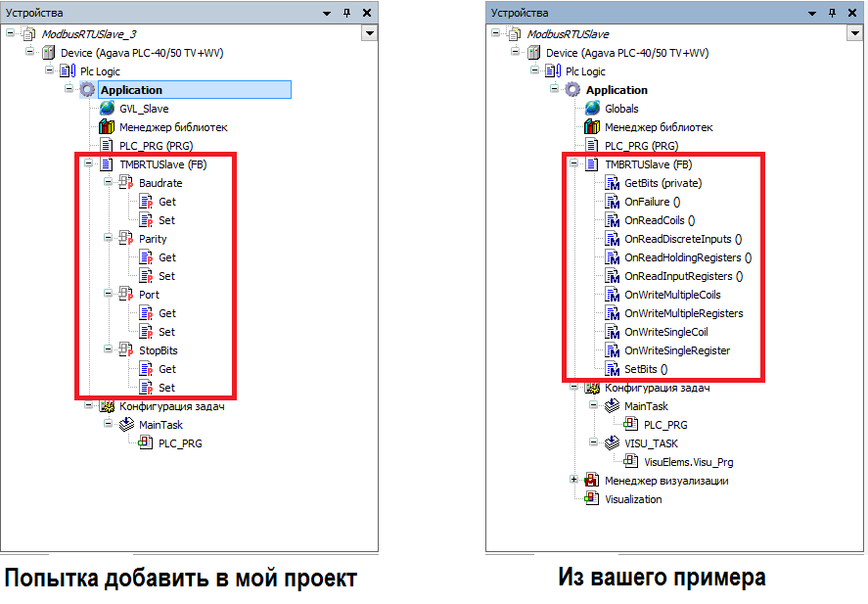Click library manager books icon in left panel

[x=107, y=127]
